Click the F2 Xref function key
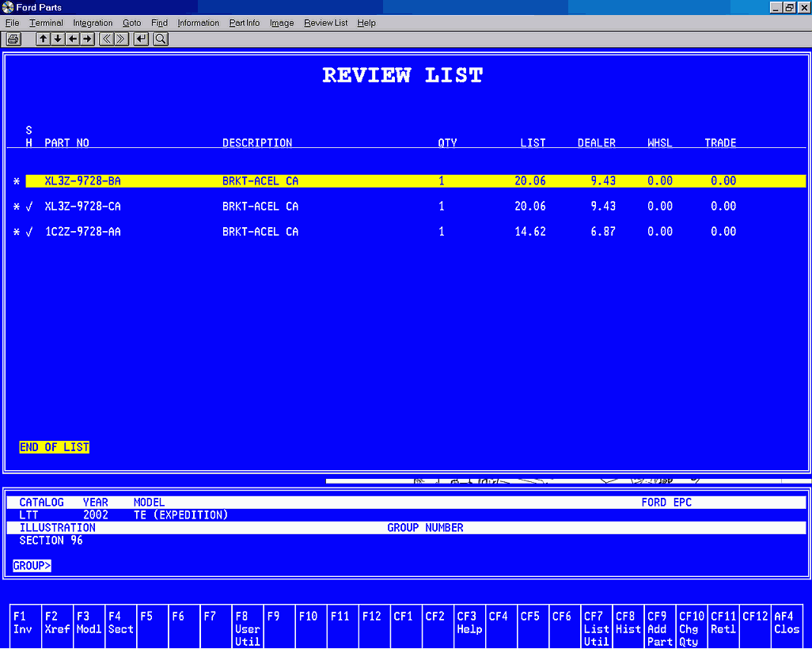This screenshot has height=649, width=812. click(58, 626)
